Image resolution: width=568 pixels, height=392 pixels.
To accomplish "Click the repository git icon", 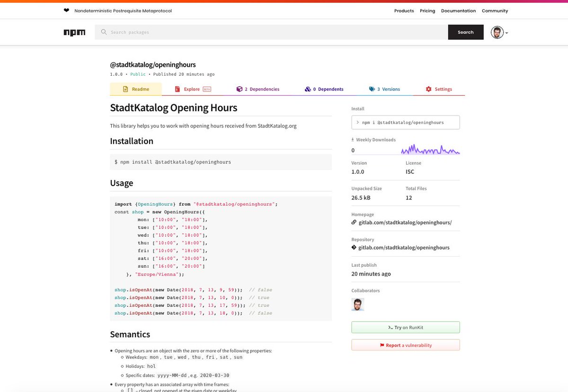I will point(354,248).
